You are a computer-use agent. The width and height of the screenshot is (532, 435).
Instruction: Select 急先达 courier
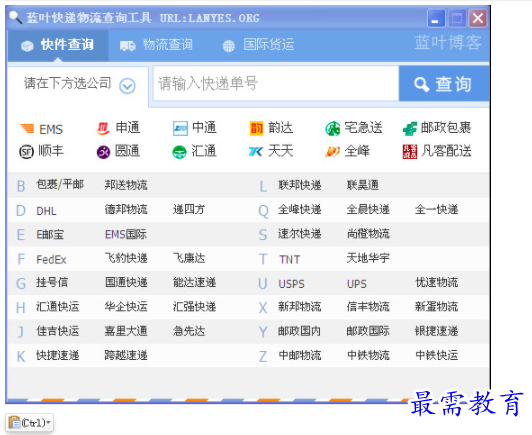point(189,331)
